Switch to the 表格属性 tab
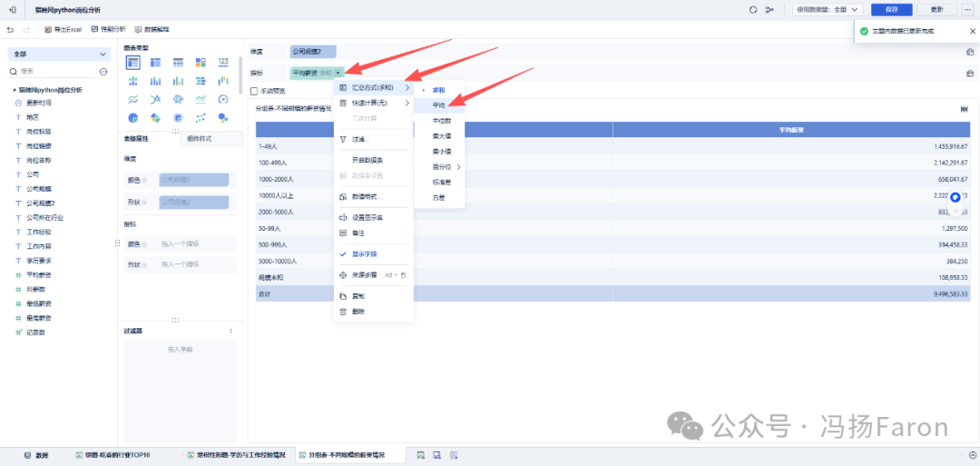The width and height of the screenshot is (980, 466). click(x=136, y=139)
